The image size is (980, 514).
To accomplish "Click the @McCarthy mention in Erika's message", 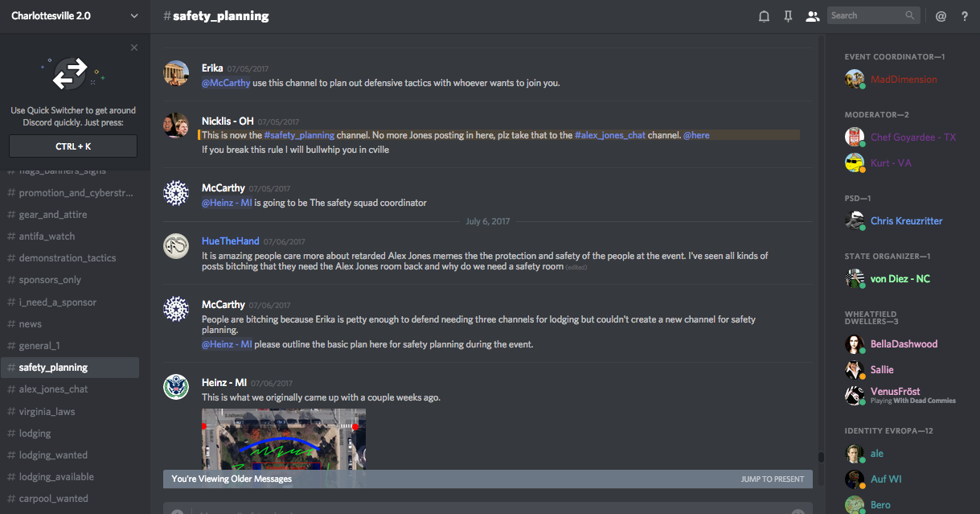I will tap(226, 83).
